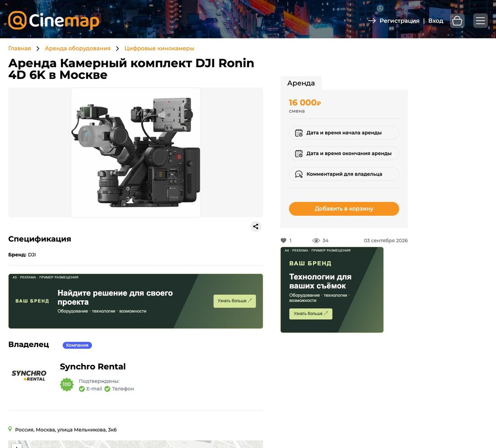The width and height of the screenshot is (496, 448).
Task: Click the E-mail verified checkmark
Action: [x=82, y=389]
